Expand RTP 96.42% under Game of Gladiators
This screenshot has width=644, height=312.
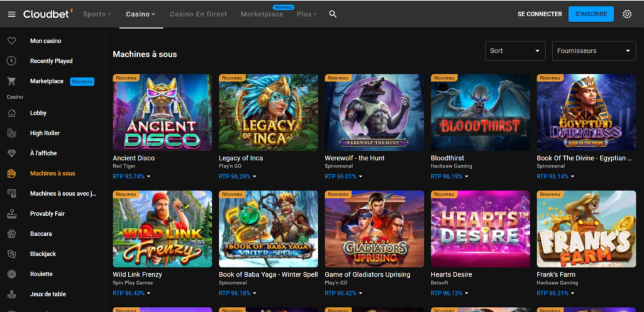tap(343, 293)
